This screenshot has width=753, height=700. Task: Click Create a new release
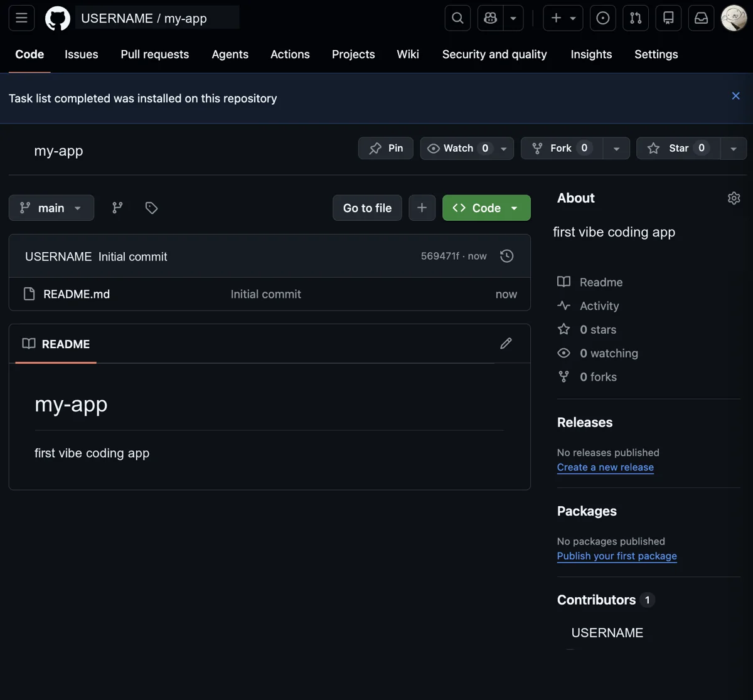(x=606, y=467)
